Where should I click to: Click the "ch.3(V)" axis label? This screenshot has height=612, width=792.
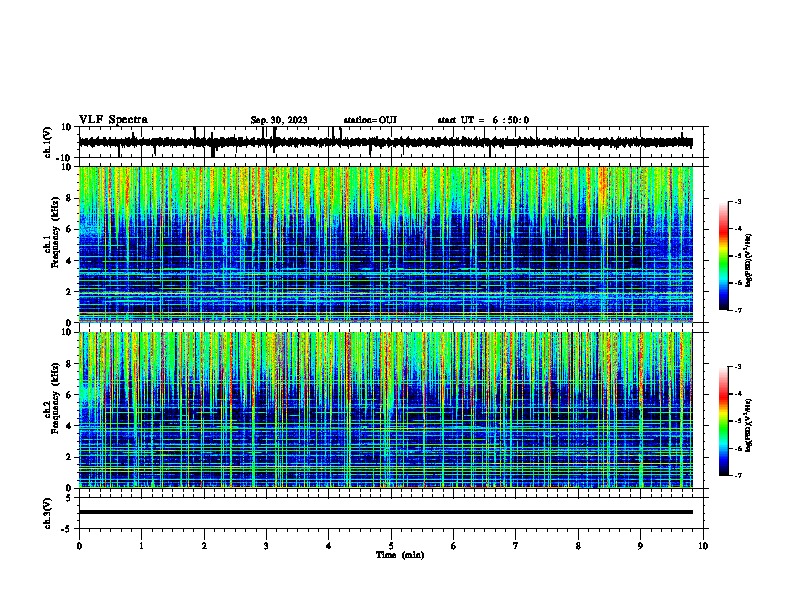click(x=48, y=513)
